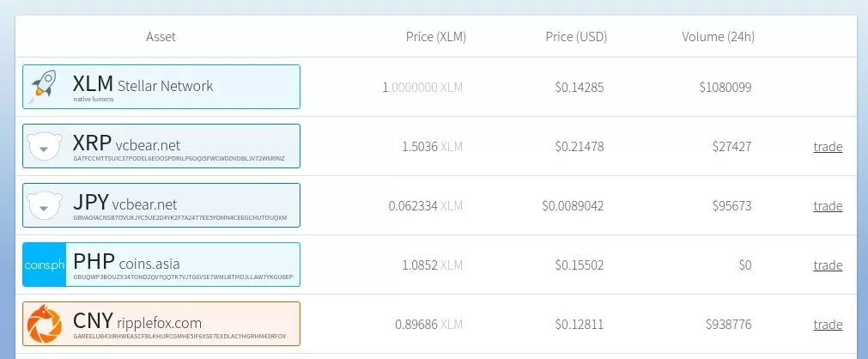Click the 1.5036 XLM price value
This screenshot has height=359, width=868.
point(433,147)
